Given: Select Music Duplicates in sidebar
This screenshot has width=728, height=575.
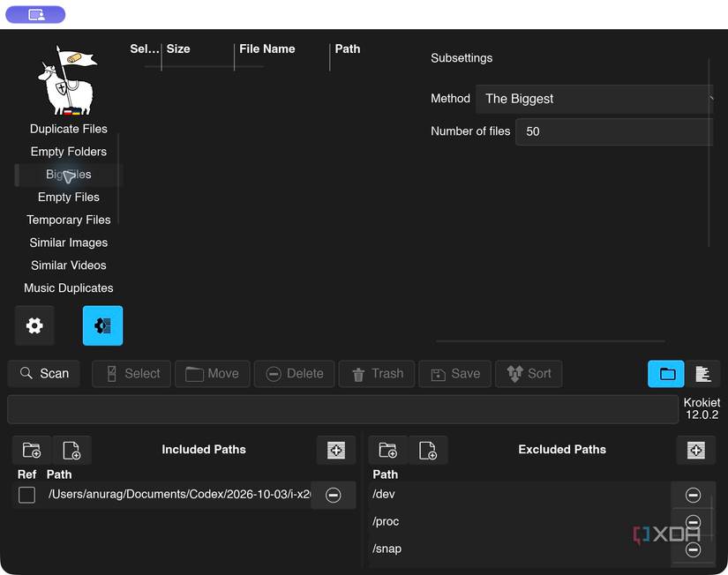Looking at the screenshot, I should pyautogui.click(x=69, y=287).
